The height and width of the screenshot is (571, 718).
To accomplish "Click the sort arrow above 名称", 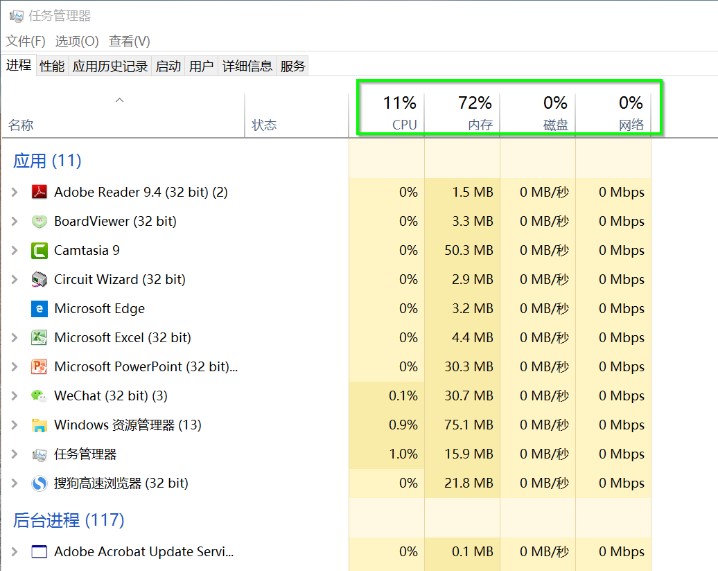I will click(x=120, y=100).
